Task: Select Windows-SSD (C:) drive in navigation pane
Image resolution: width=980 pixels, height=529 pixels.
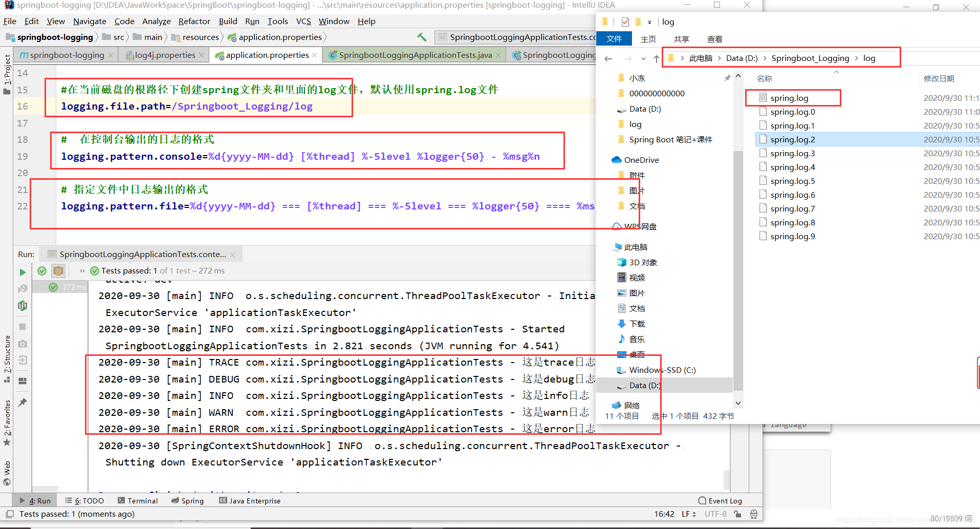Action: 662,370
